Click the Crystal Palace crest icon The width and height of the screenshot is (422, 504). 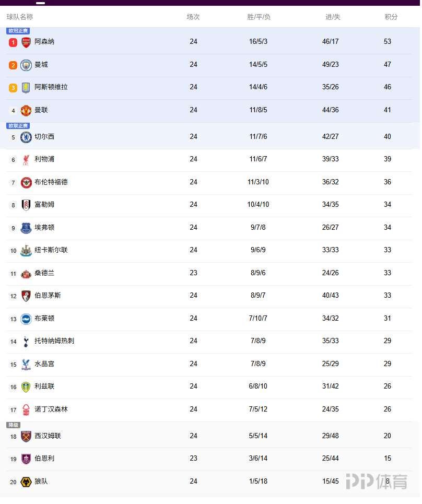pos(26,365)
